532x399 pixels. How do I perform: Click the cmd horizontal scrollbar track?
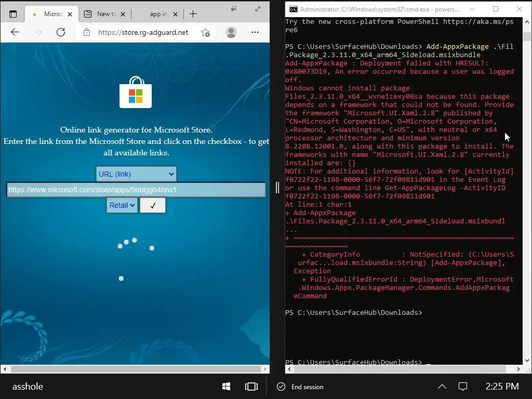(404, 369)
